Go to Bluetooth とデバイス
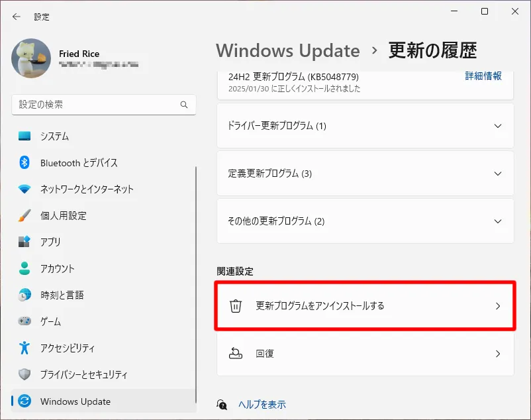Viewport: 531px width, 420px height. (x=104, y=162)
